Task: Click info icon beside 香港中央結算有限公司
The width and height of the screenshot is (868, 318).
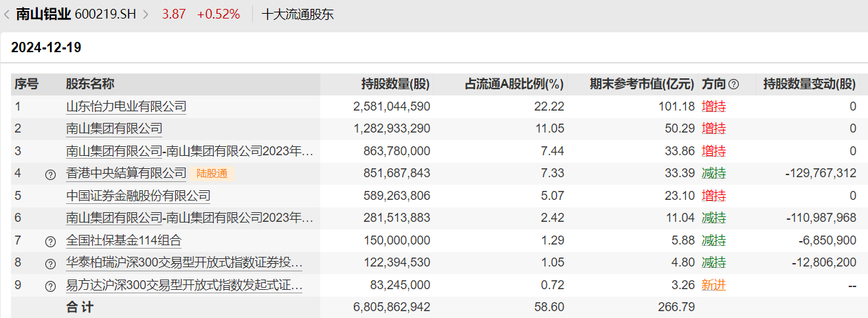Action: click(50, 174)
